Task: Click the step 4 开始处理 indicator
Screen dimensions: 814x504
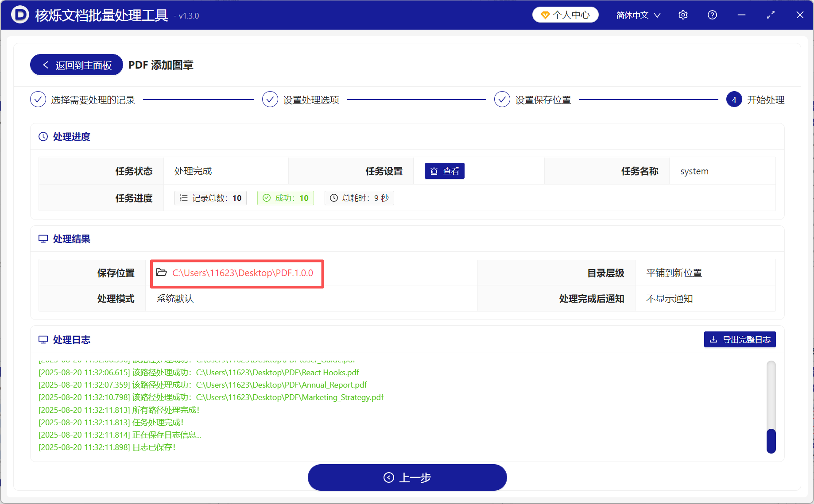Action: coord(734,99)
